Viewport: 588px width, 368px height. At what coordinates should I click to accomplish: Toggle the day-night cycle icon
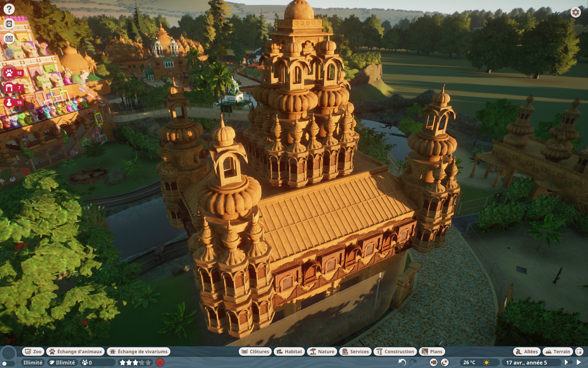coord(445,362)
